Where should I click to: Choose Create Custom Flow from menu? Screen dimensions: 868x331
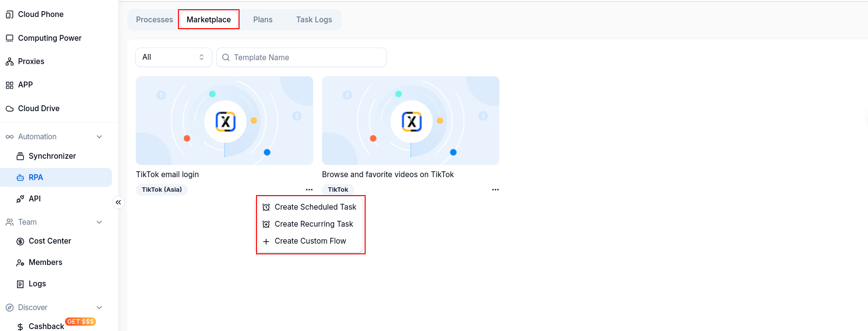310,241
